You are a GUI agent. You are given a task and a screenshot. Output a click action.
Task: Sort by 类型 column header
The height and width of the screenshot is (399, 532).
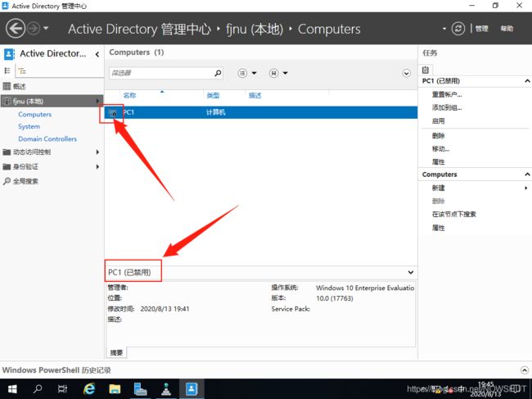(x=213, y=95)
